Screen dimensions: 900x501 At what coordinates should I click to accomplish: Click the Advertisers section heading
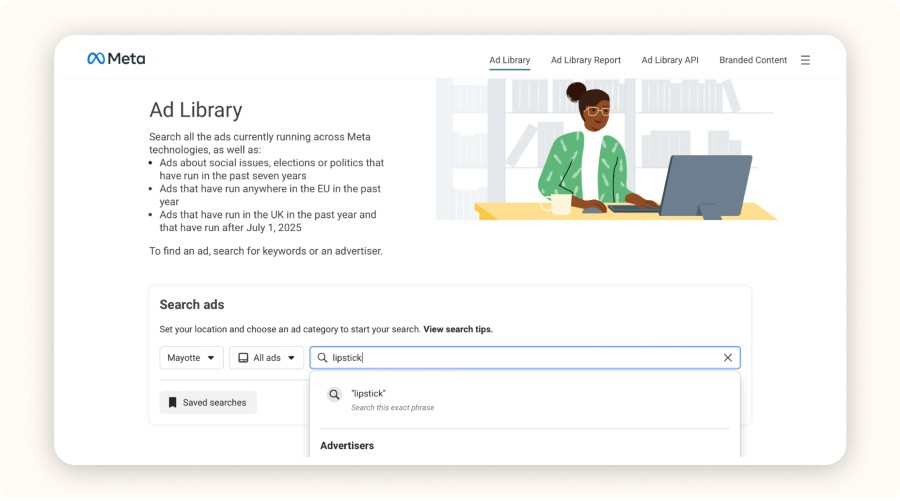coord(347,445)
